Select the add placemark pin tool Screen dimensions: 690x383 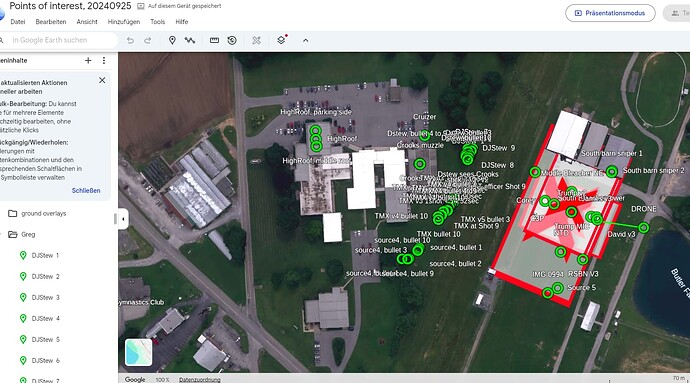(x=172, y=40)
